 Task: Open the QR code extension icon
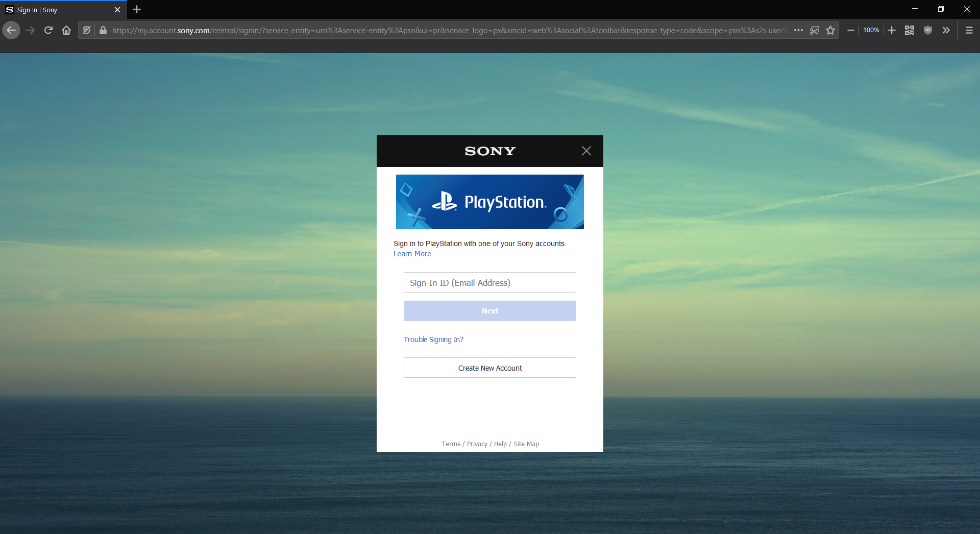pyautogui.click(x=910, y=30)
